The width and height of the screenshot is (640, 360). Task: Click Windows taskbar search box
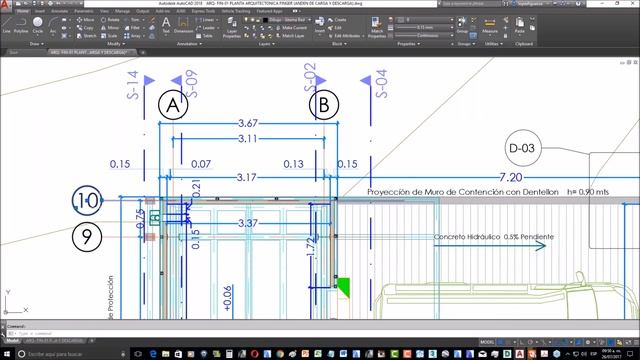[x=71, y=354]
